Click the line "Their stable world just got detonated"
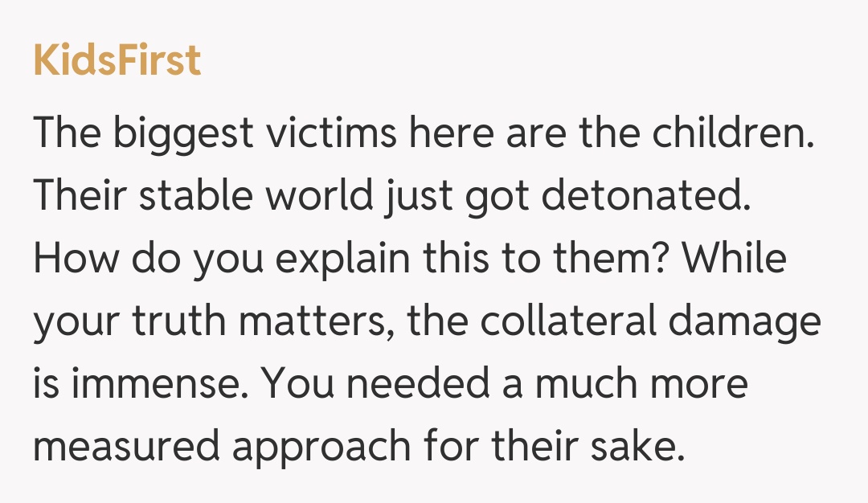The image size is (868, 503). pos(391,196)
